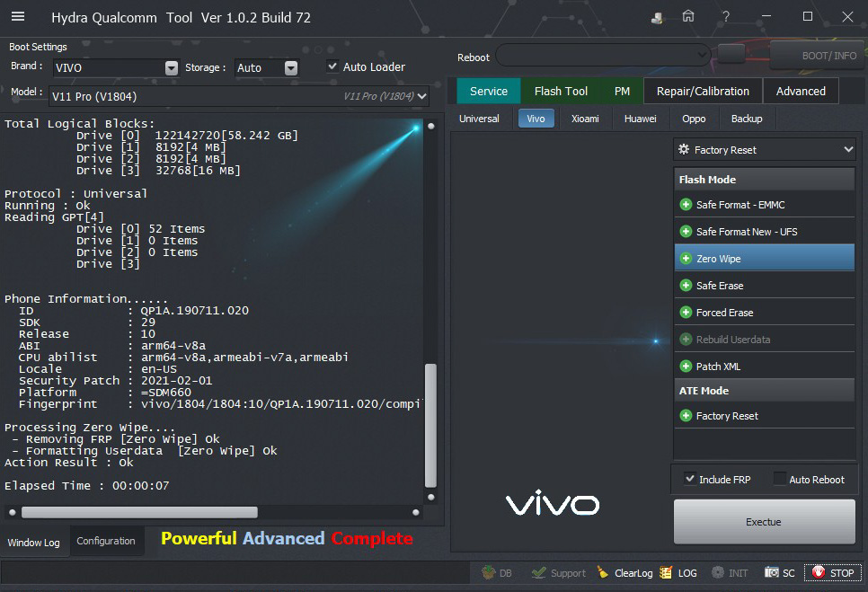Open the hamburger menu
868x592 pixels.
click(18, 16)
